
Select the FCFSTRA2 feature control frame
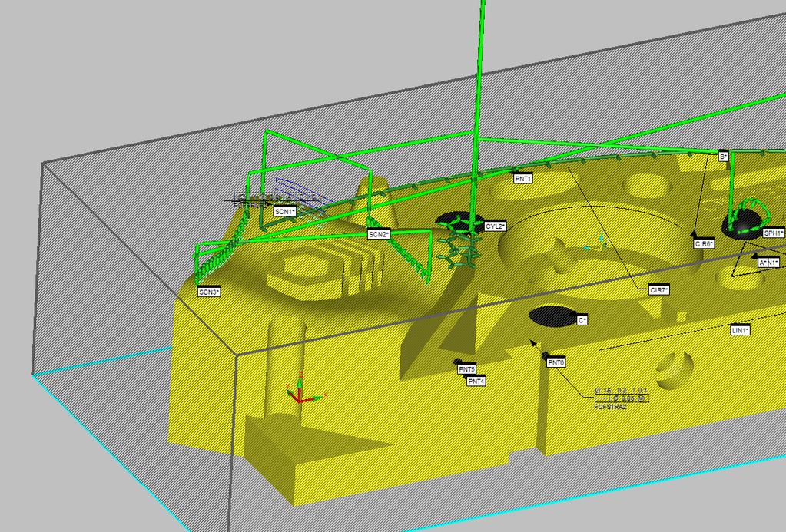click(x=622, y=398)
